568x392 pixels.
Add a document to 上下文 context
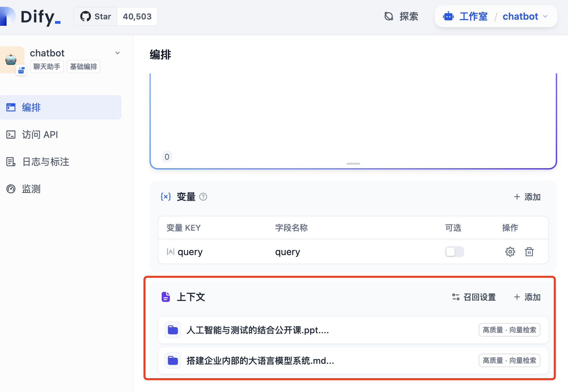click(527, 297)
